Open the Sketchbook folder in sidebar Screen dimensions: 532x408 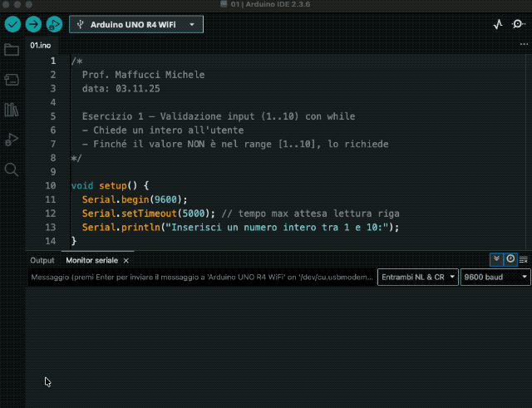(12, 50)
